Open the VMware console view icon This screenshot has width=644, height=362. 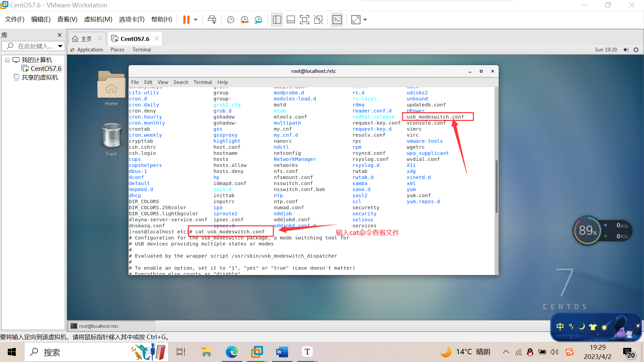337,19
